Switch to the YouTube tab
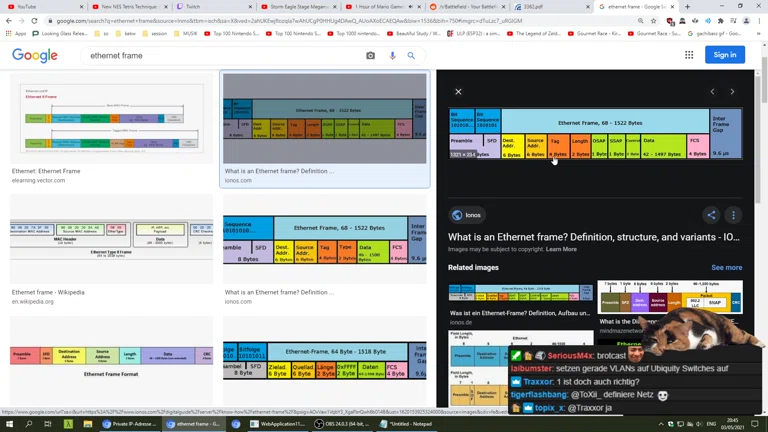The height and width of the screenshot is (432, 768). point(43,7)
